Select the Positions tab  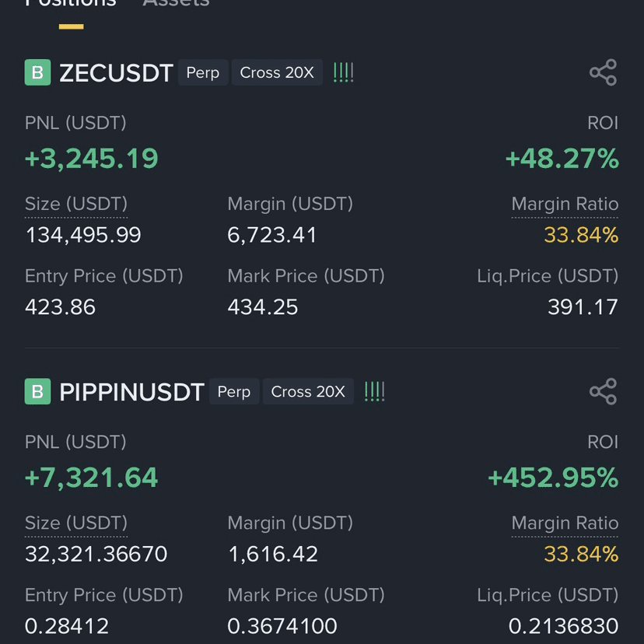(71, 3)
